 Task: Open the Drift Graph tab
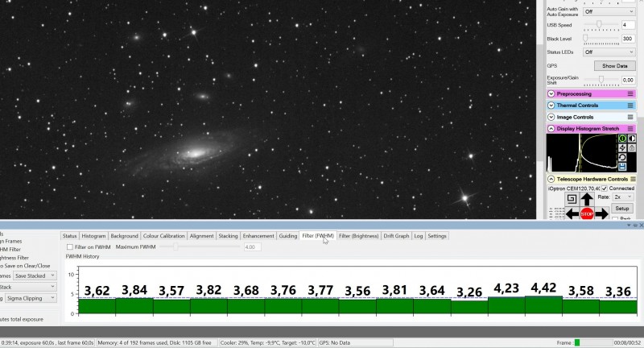coord(396,236)
